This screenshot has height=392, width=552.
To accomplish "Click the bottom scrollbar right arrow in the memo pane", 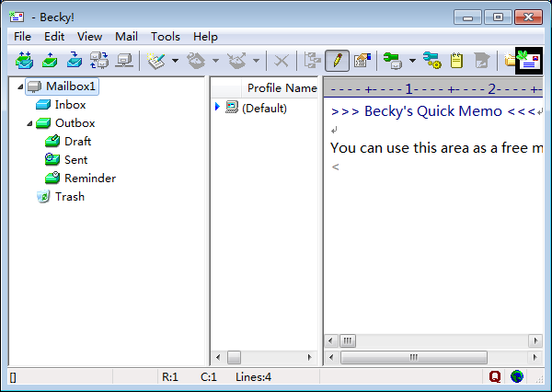I will (x=535, y=357).
